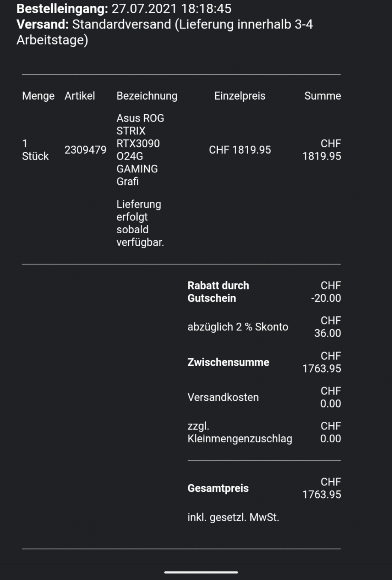This screenshot has width=392, height=580.
Task: Tap the Bestelleingang date and time
Action: pyautogui.click(x=171, y=9)
